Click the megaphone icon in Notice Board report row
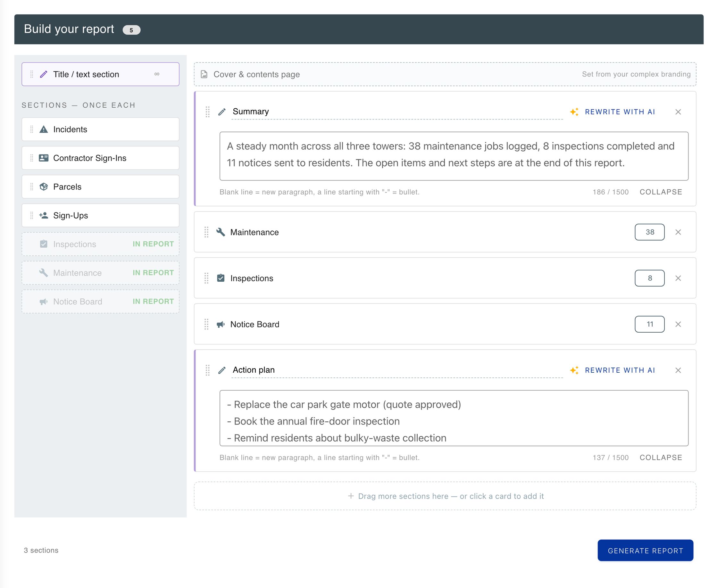The width and height of the screenshot is (718, 588). coord(221,324)
